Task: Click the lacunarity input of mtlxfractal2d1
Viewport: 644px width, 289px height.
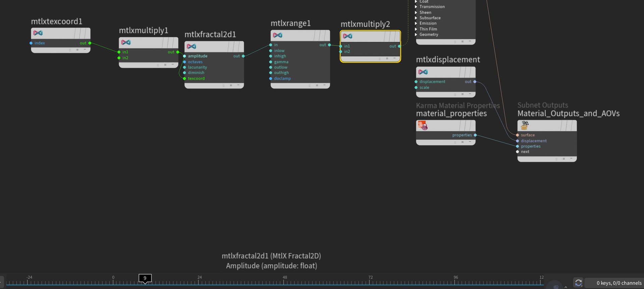Action: (184, 67)
